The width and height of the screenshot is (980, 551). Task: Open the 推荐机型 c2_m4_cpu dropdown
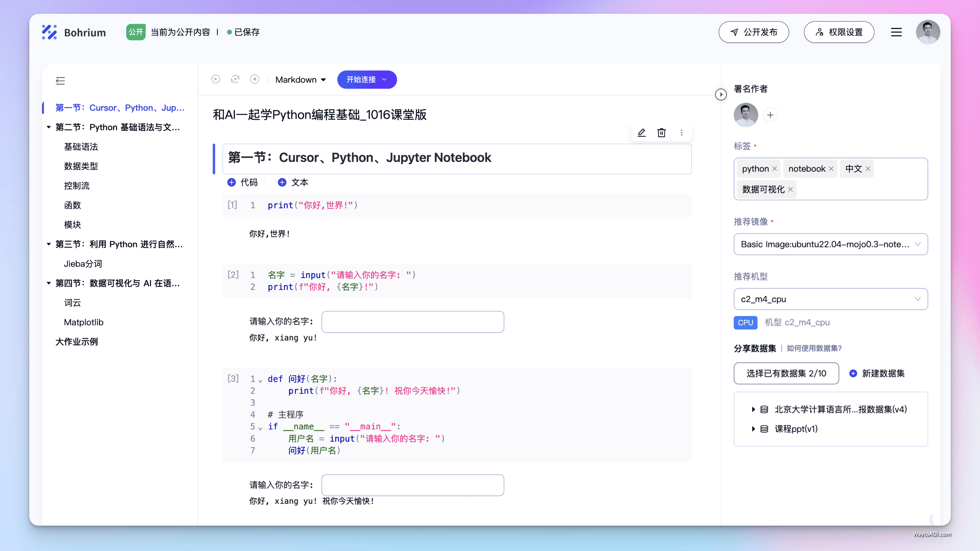tap(830, 299)
